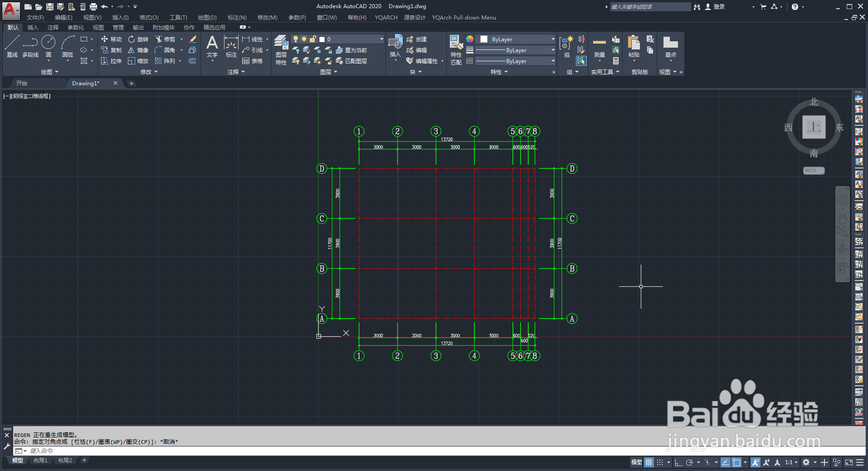Click the Scale (缩放) tool
Viewport: 868px width, 471px height.
tap(138, 61)
